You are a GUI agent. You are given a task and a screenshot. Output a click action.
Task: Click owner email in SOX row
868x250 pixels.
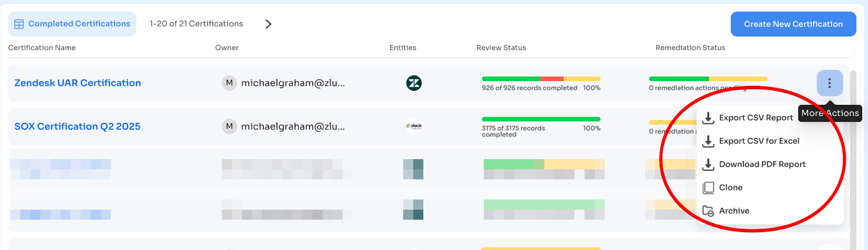tap(293, 127)
